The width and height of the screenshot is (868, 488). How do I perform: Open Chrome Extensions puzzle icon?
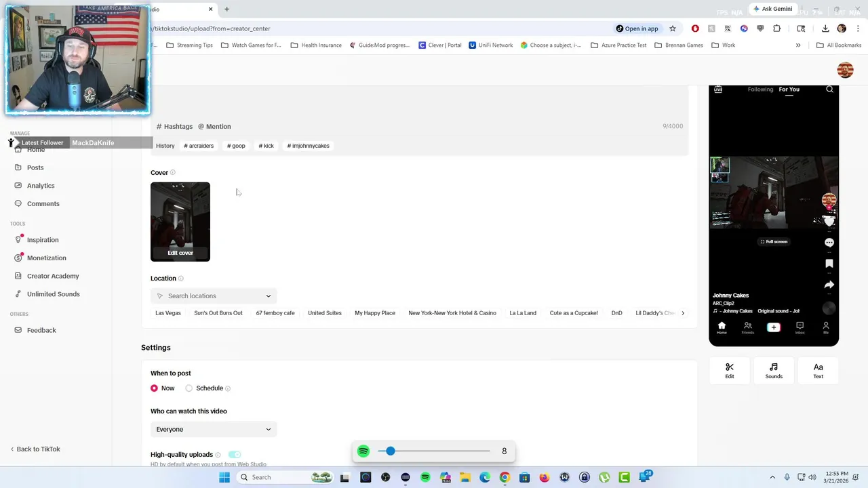[x=777, y=28]
